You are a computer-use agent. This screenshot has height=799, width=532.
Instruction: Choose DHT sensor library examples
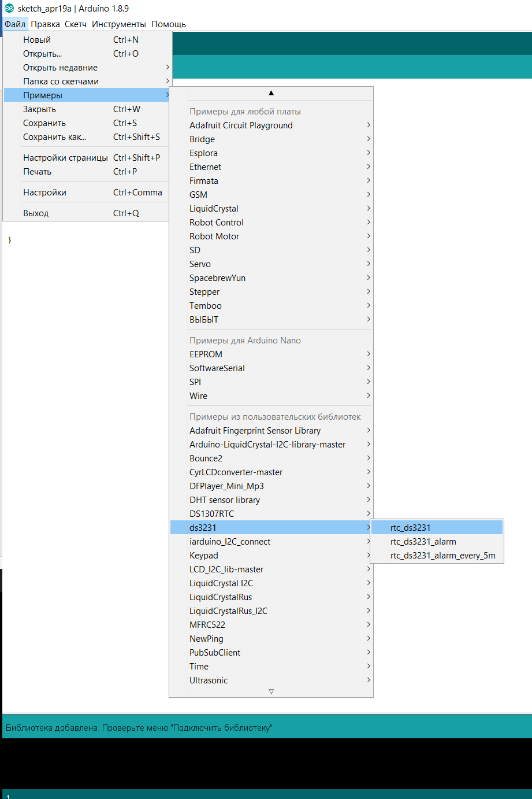(x=271, y=500)
